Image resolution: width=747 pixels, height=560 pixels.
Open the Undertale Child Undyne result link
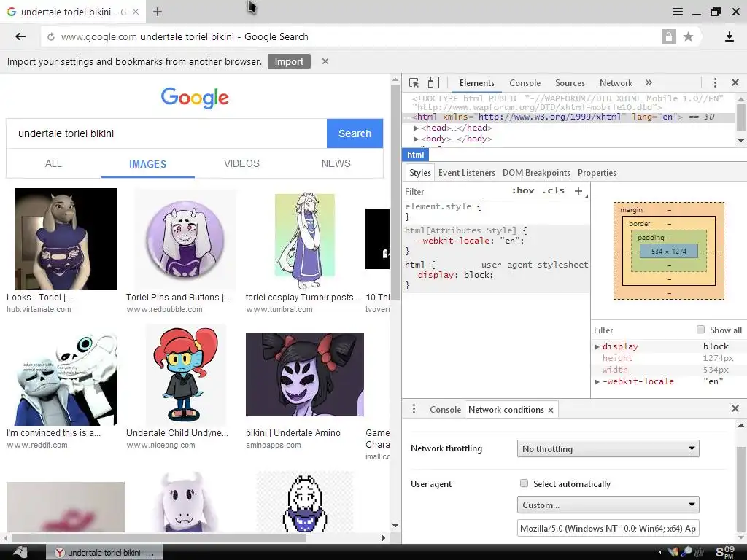177,433
